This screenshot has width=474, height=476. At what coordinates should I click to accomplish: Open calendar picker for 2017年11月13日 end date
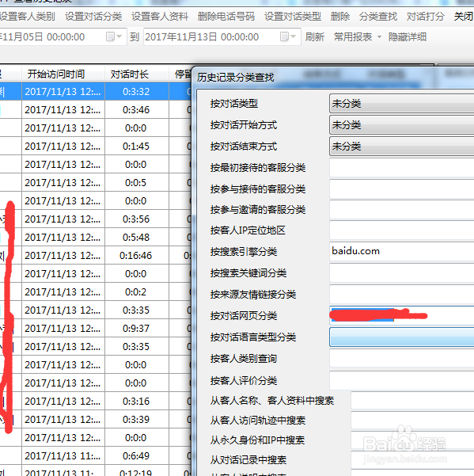click(288, 37)
